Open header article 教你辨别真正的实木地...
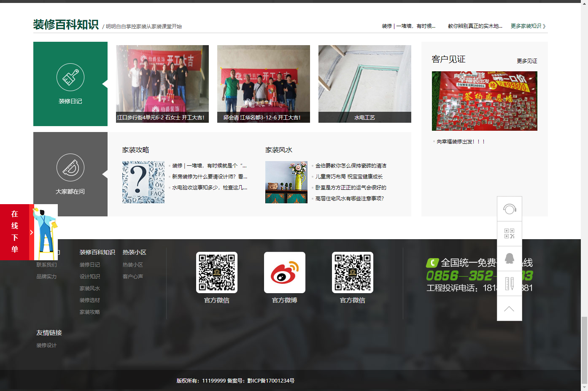Viewport: 588px width, 391px height. (475, 26)
